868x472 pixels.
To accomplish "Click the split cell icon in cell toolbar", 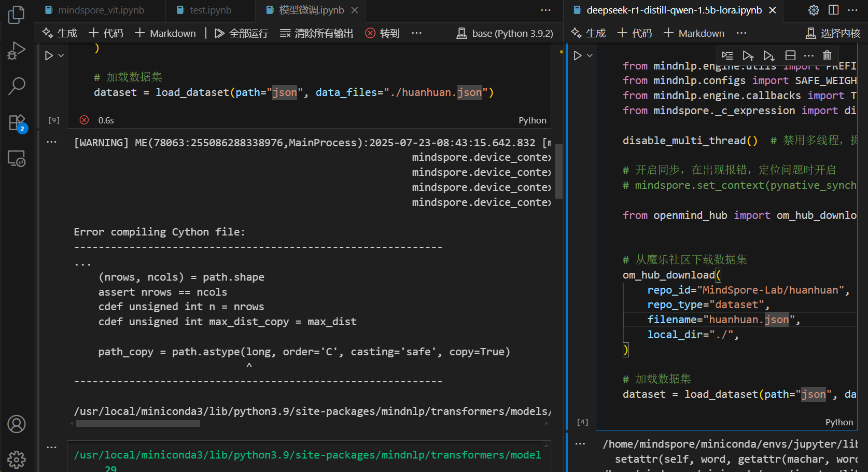I will pos(790,55).
